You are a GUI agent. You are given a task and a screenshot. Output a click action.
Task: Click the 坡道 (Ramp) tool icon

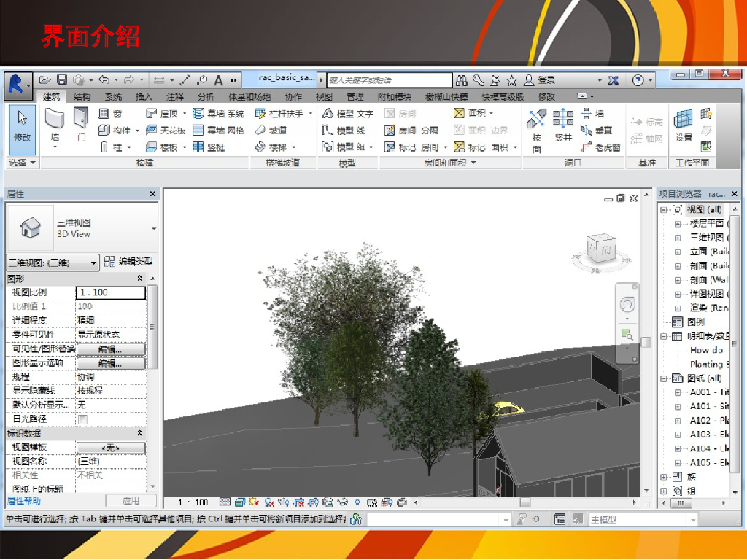coord(261,131)
